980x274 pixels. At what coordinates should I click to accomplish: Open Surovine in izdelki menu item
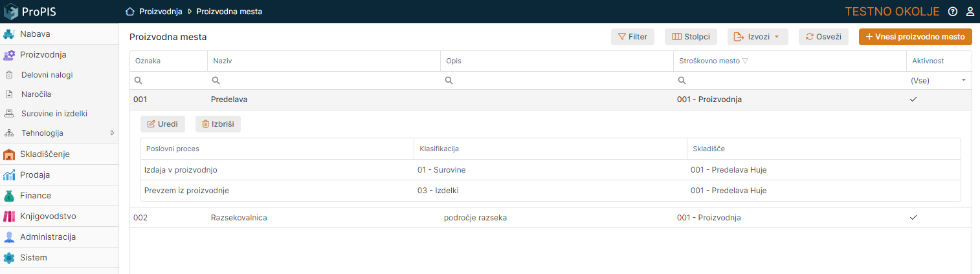(x=54, y=114)
